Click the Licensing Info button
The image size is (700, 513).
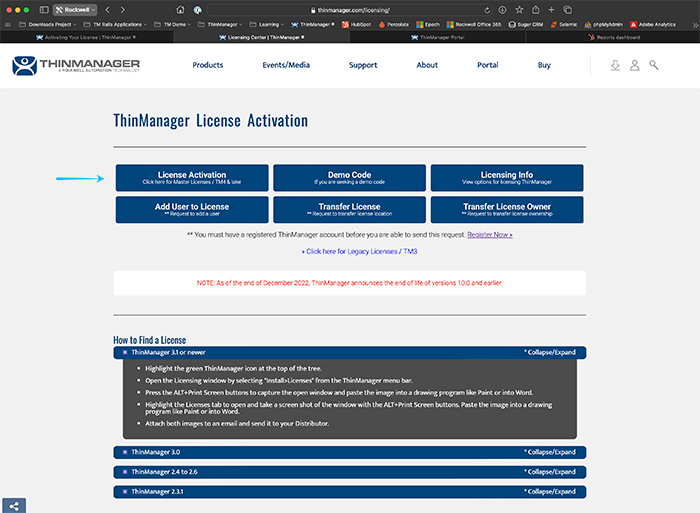click(x=507, y=178)
